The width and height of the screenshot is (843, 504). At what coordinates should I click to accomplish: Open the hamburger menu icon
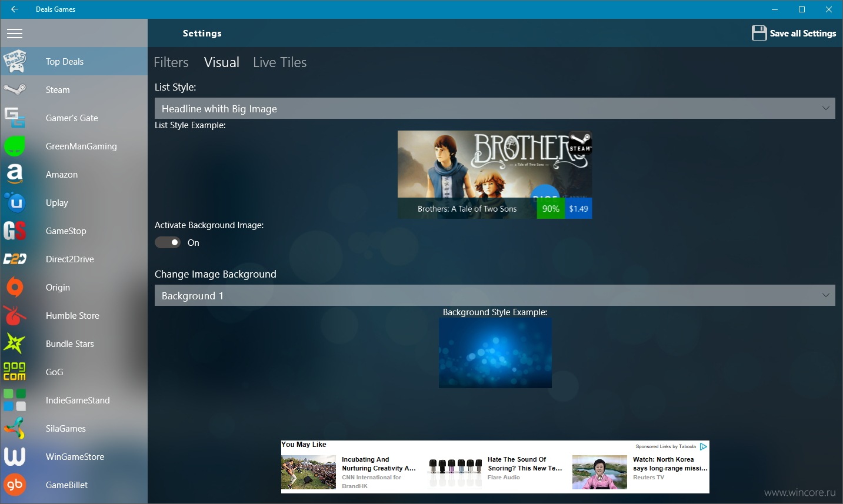[15, 34]
